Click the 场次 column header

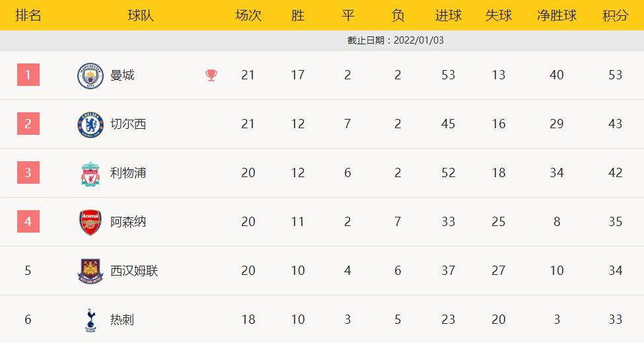coord(248,15)
